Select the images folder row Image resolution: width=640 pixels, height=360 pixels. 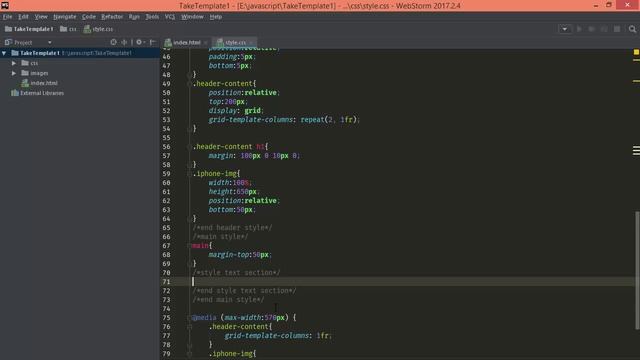pos(80,73)
